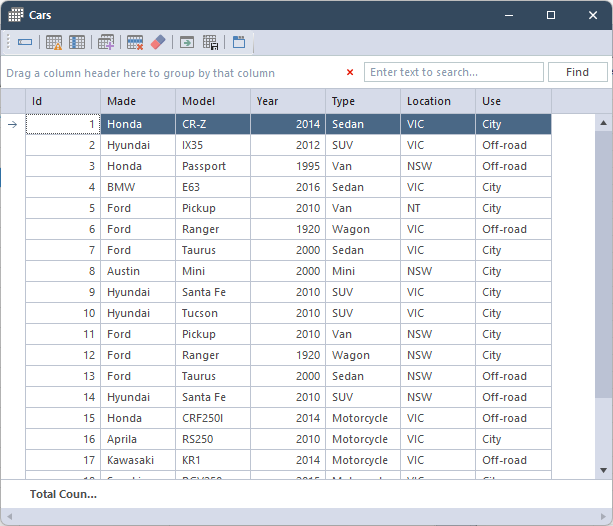Click the blue window layout icon
Viewport: 613px width, 526px height.
(x=239, y=42)
